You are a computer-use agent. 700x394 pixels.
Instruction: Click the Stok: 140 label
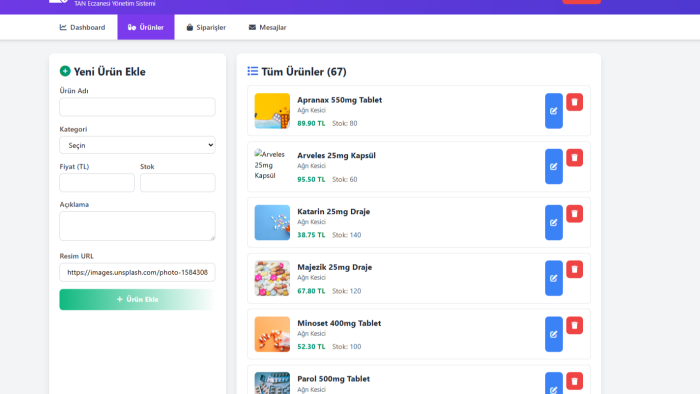coord(346,235)
